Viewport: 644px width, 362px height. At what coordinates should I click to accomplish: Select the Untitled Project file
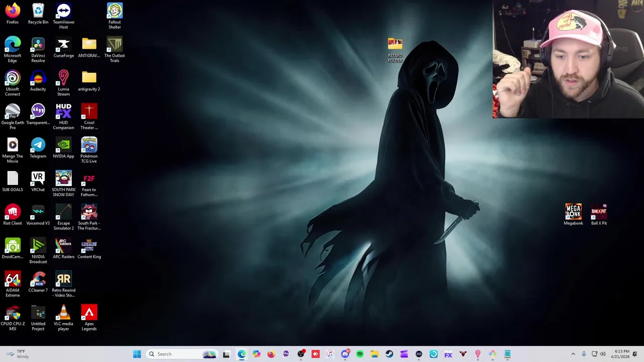38,318
